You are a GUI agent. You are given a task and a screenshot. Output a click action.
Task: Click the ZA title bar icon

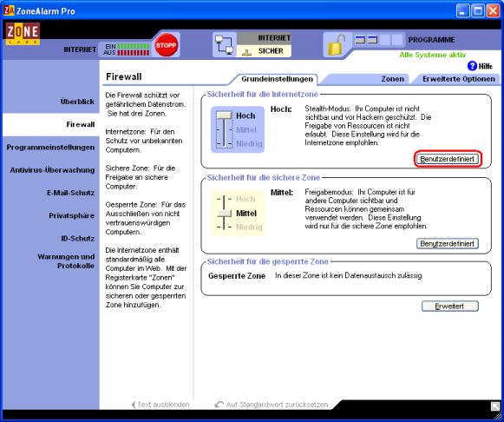[9, 10]
